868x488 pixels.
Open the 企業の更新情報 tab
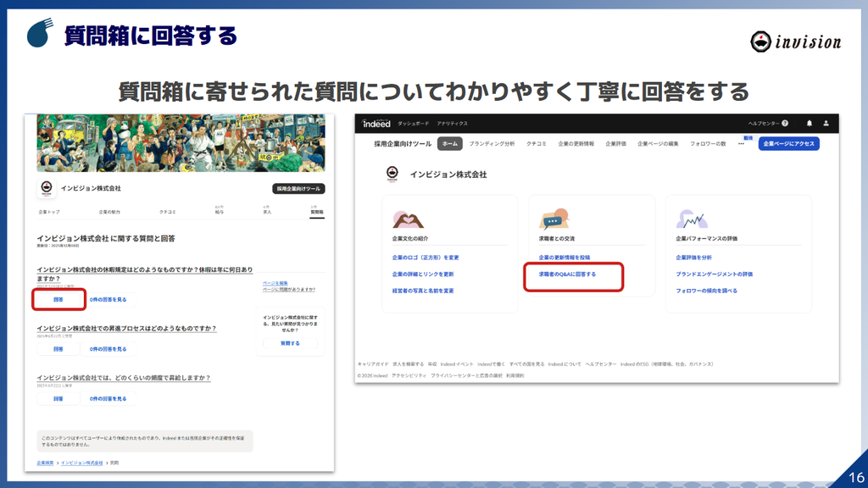coord(576,144)
